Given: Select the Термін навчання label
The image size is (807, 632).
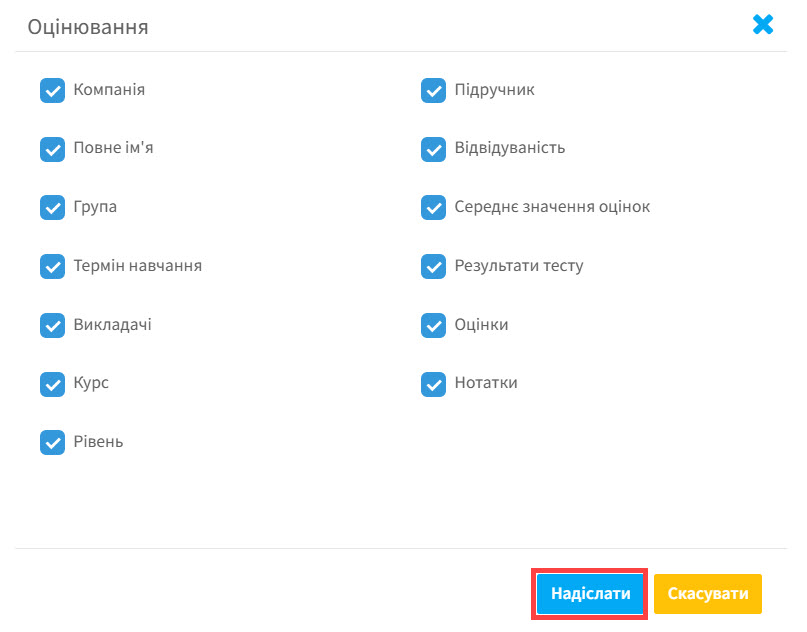Looking at the screenshot, I should coord(138,266).
